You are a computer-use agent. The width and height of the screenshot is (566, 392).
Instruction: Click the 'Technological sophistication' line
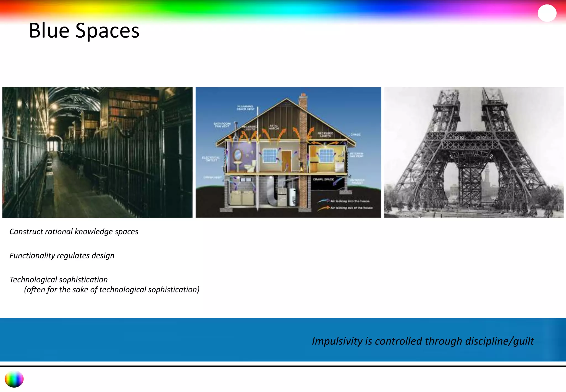coord(59,279)
